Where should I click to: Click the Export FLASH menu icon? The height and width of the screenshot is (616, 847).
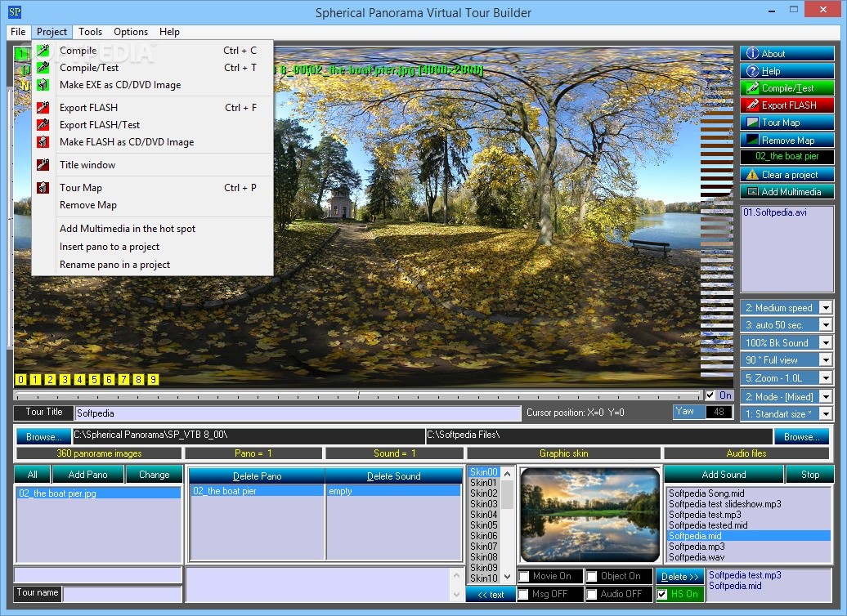point(43,108)
